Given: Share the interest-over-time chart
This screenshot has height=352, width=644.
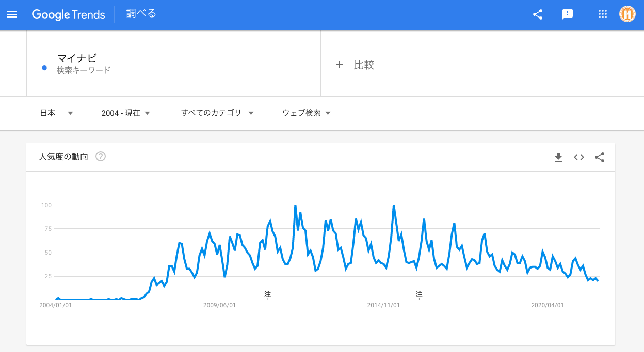Looking at the screenshot, I should click(x=600, y=157).
